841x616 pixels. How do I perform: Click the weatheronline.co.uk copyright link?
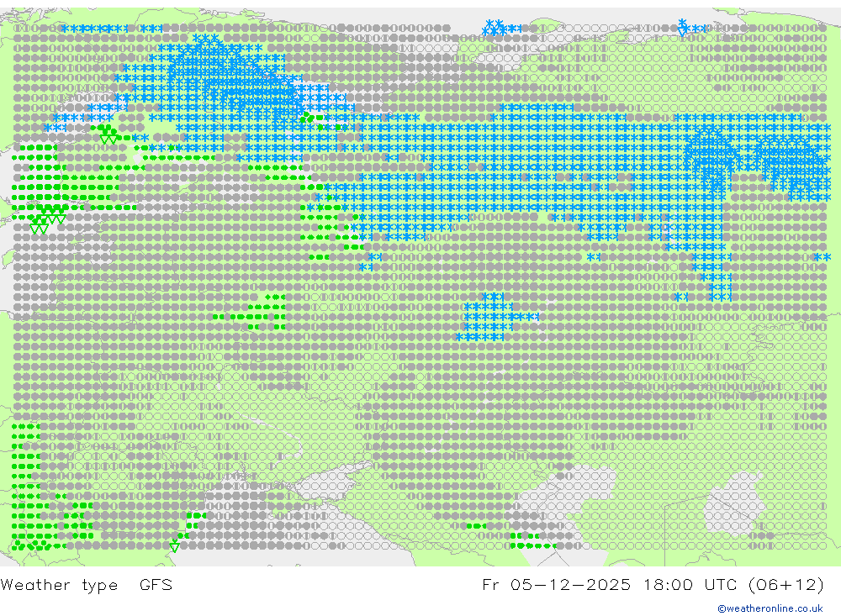click(x=770, y=608)
